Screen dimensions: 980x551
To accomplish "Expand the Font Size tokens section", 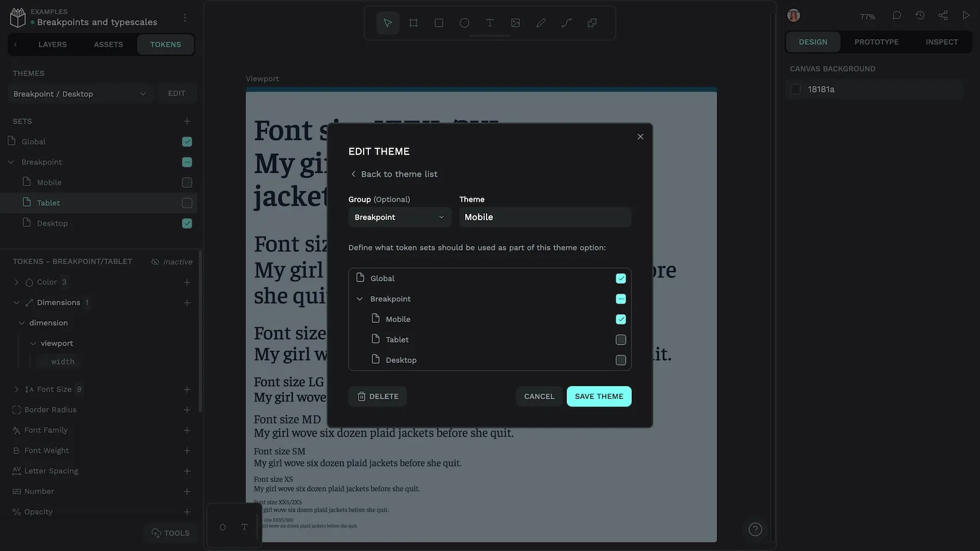I will [16, 390].
